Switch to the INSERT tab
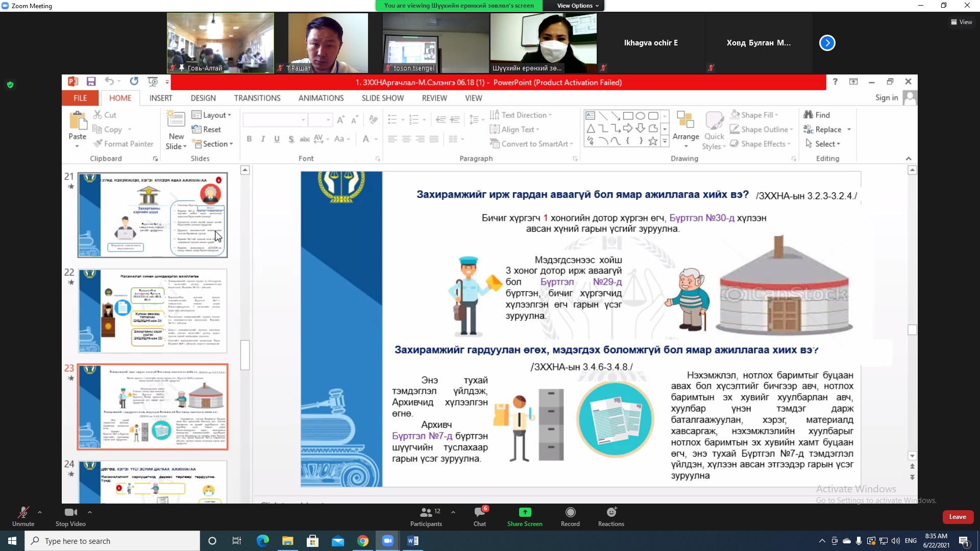 (161, 98)
